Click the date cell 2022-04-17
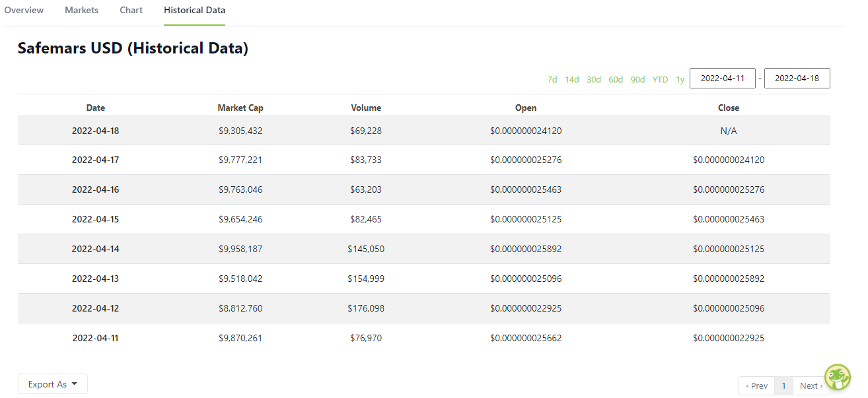This screenshot has width=868, height=398. (x=96, y=160)
